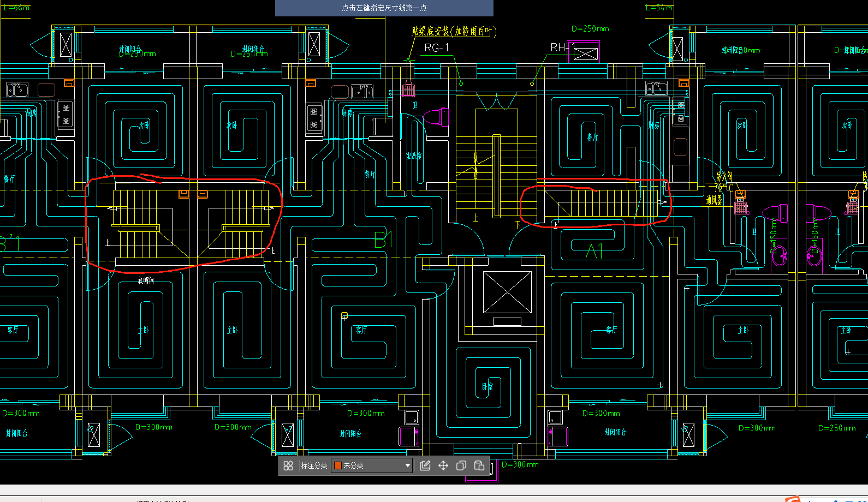Click the RH-1 label
Screen dimensions: 868x502
562,47
